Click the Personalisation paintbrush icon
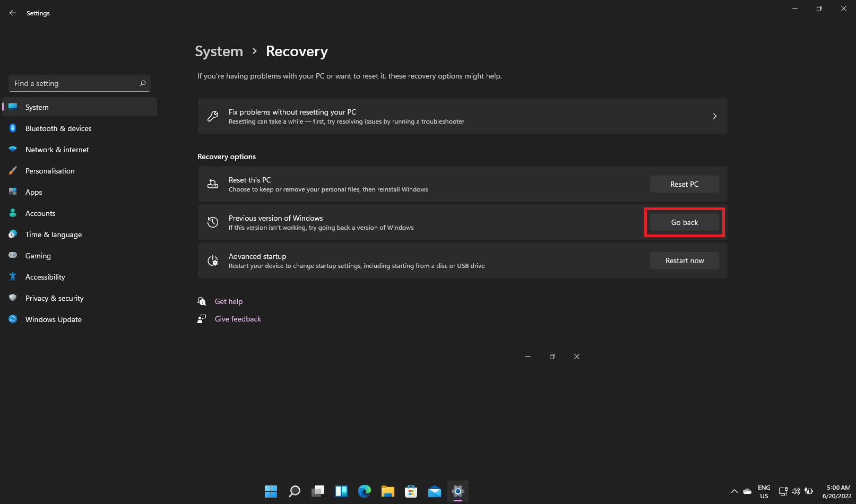Image resolution: width=856 pixels, height=504 pixels. pos(13,170)
